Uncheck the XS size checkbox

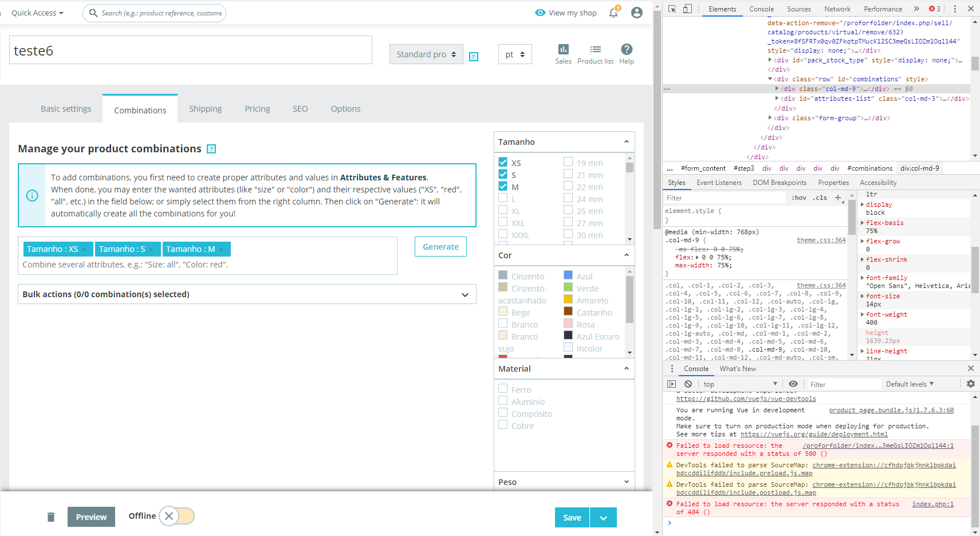pos(503,162)
